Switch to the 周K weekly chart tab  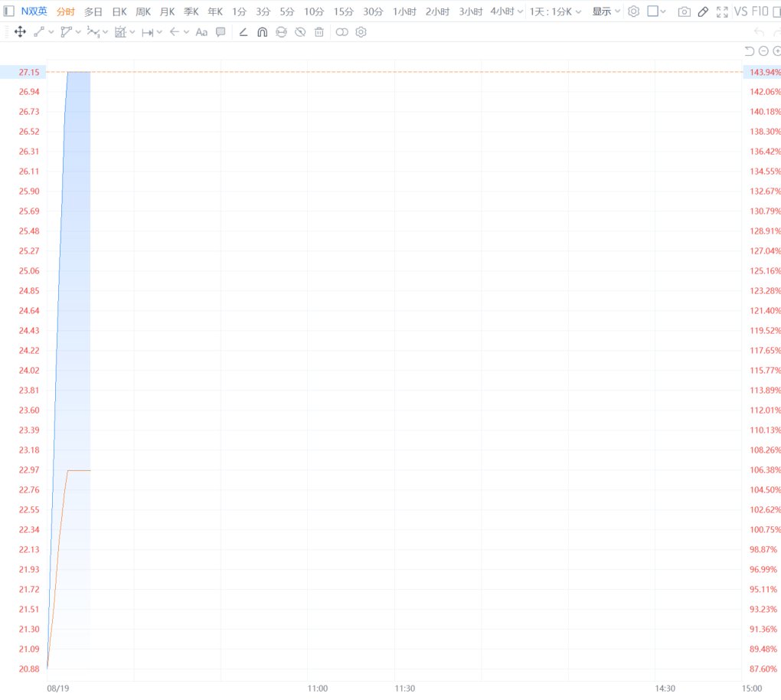(x=143, y=11)
